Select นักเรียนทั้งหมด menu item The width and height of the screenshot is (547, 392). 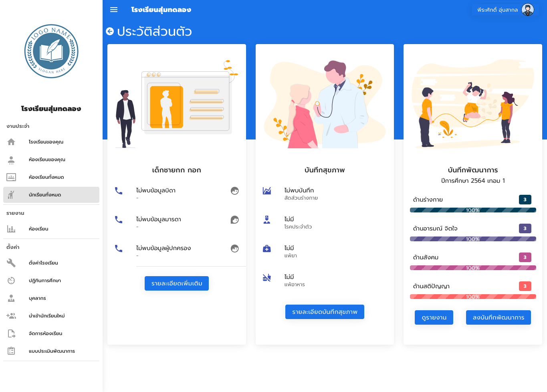click(x=45, y=195)
